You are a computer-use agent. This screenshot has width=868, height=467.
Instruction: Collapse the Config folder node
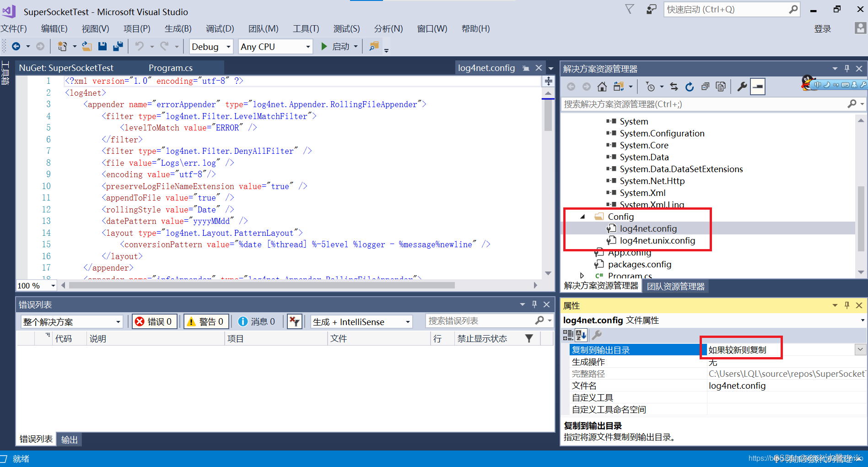[582, 216]
